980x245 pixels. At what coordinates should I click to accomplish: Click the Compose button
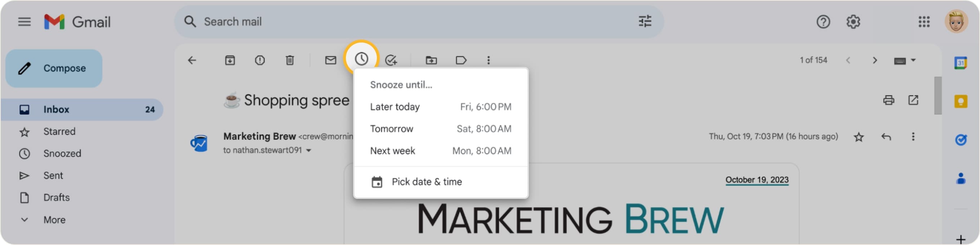pyautogui.click(x=54, y=68)
